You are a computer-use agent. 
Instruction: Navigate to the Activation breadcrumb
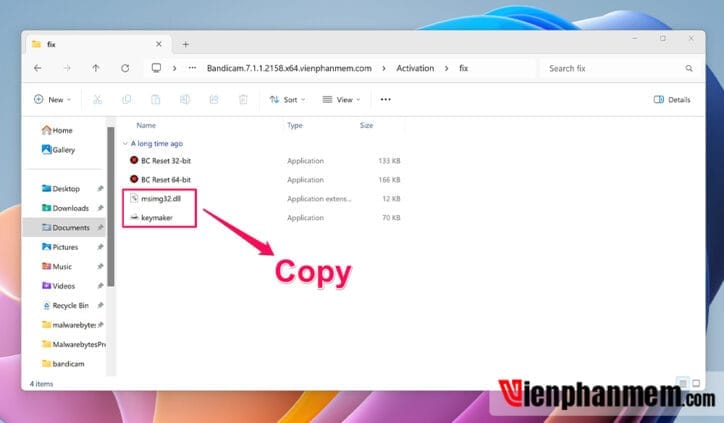point(415,68)
